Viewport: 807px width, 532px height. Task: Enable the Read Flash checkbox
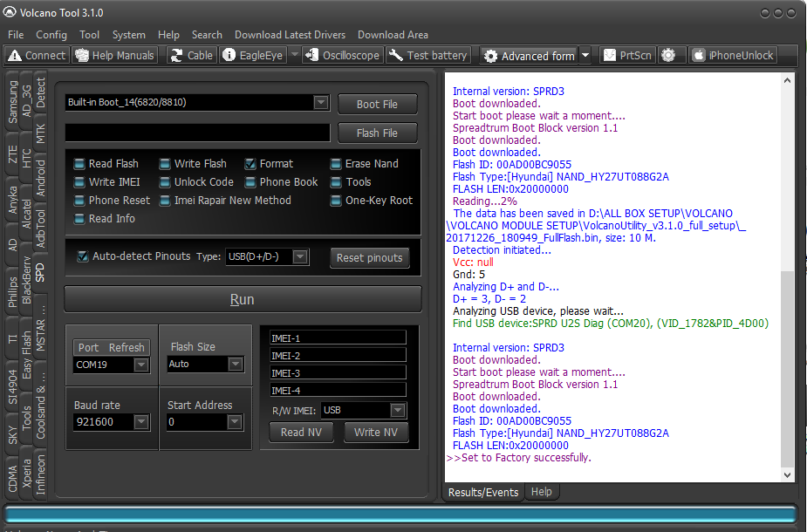(x=79, y=164)
